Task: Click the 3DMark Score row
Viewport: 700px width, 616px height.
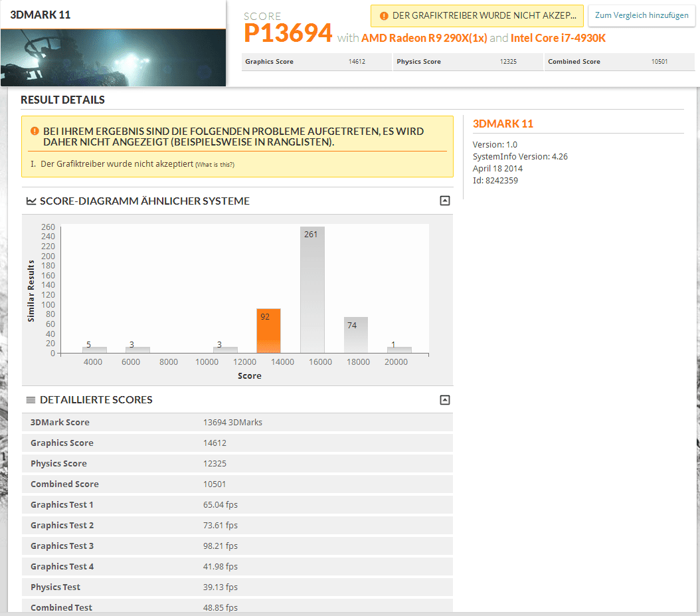Action: click(238, 422)
